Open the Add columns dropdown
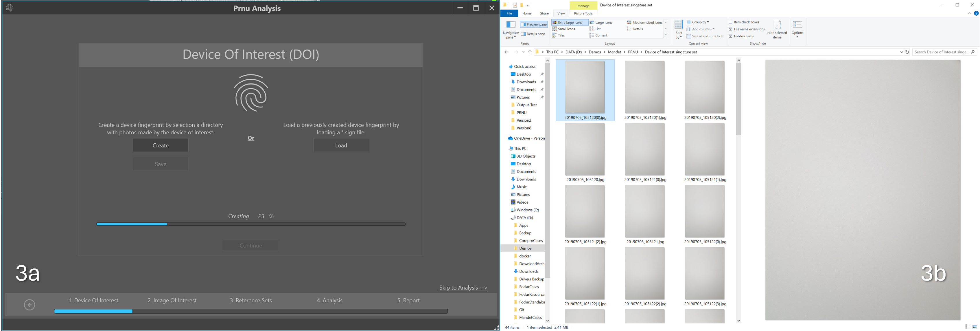 click(700, 29)
